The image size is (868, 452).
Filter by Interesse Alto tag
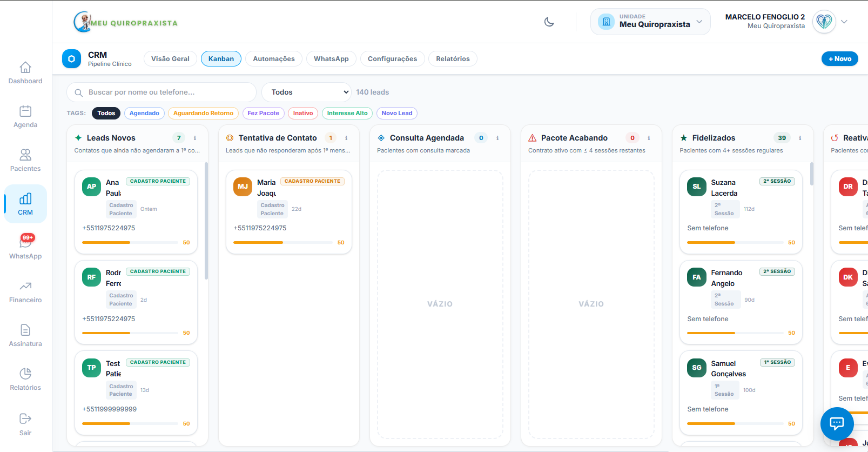(347, 113)
